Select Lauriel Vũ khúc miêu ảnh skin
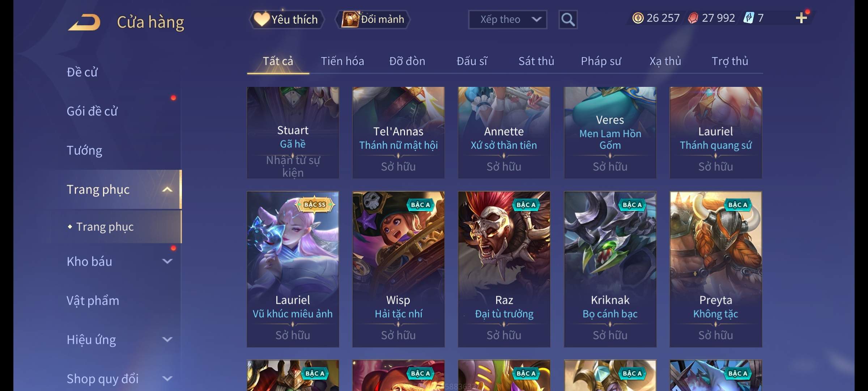This screenshot has width=868, height=391. (x=293, y=269)
